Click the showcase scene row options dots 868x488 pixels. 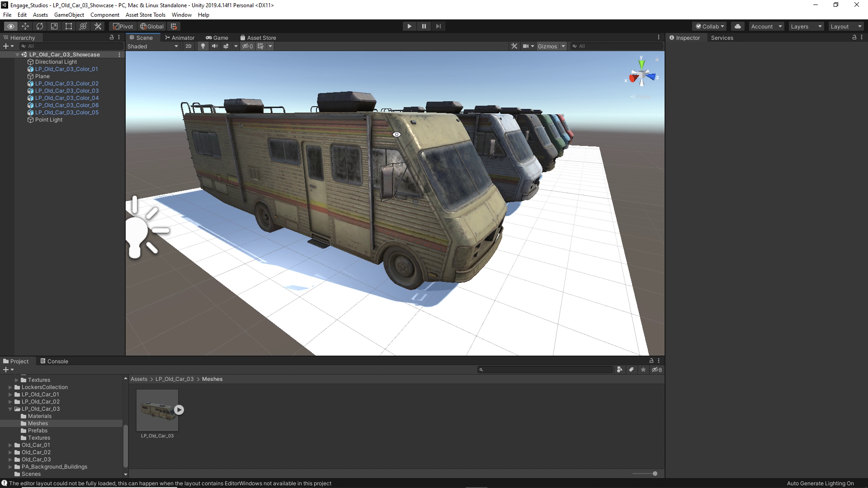(x=119, y=54)
